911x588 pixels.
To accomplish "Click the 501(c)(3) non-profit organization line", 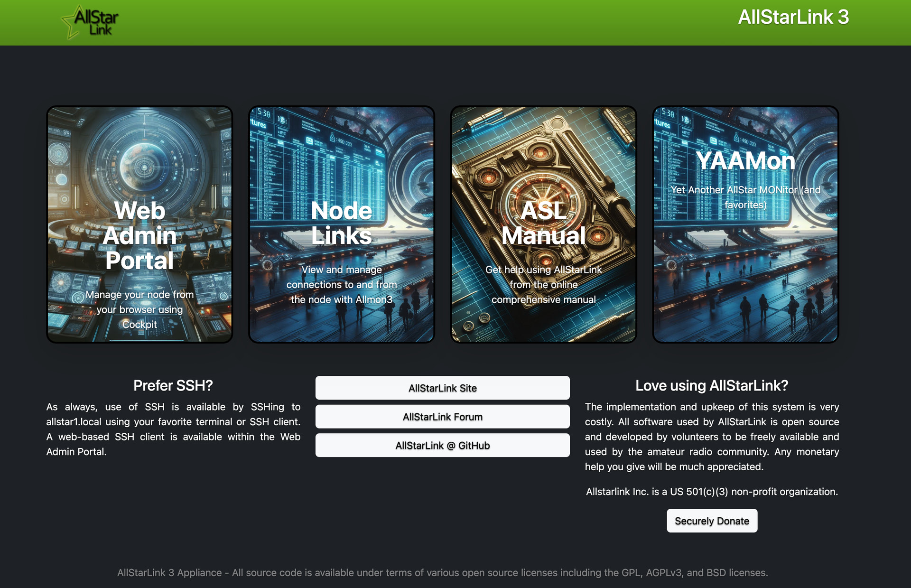I will pos(712,492).
